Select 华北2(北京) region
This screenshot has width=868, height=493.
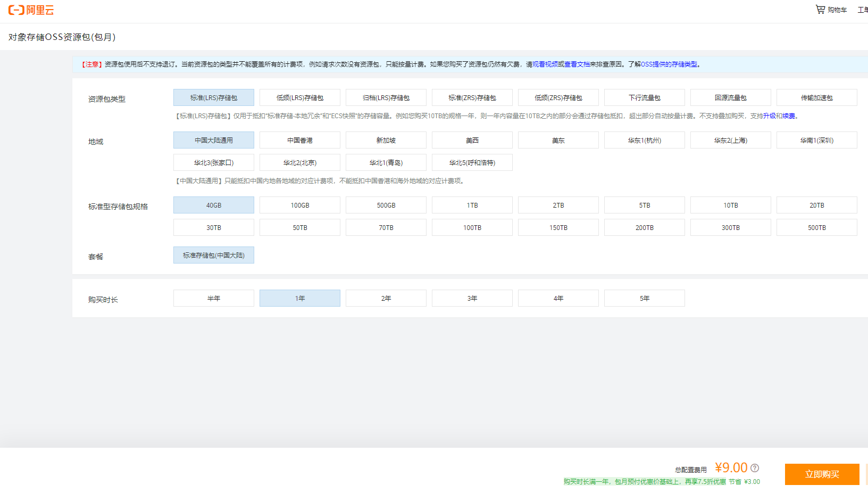click(x=300, y=162)
